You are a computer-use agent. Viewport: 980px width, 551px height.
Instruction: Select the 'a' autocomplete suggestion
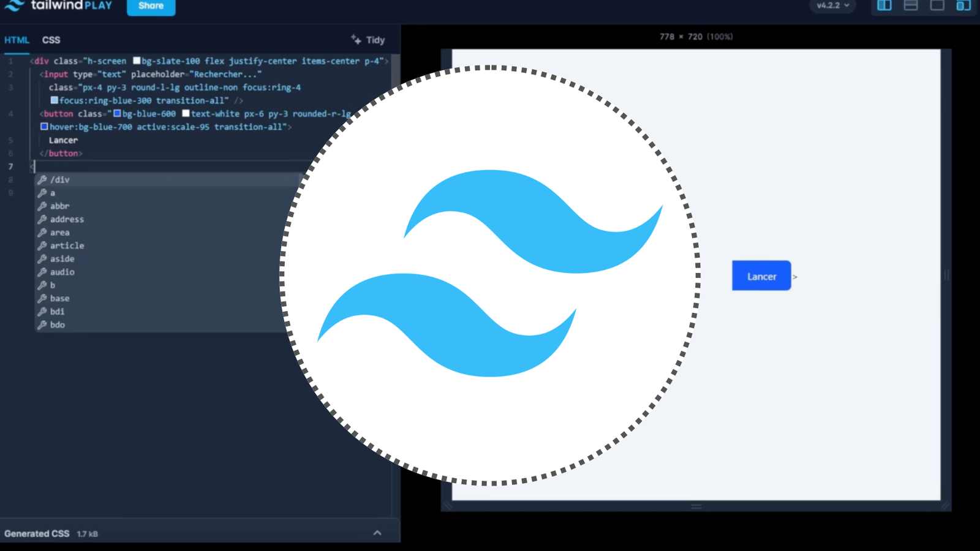pyautogui.click(x=167, y=193)
